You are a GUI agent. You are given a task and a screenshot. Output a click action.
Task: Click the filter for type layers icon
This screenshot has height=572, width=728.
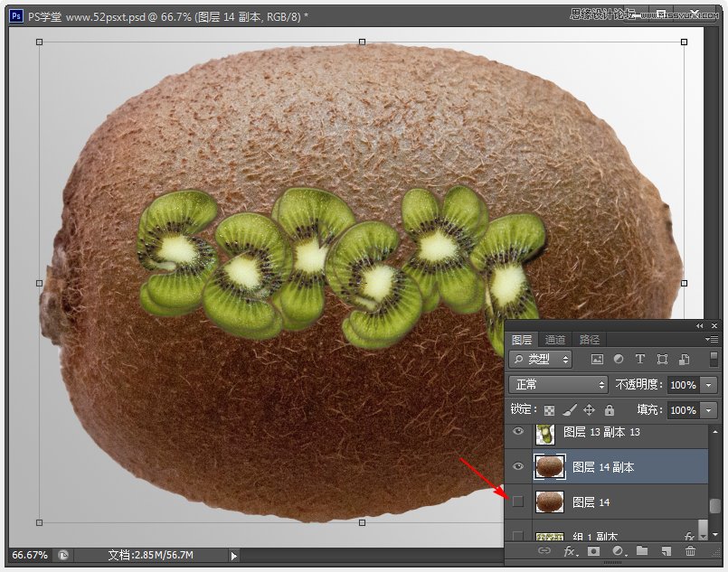coord(640,359)
